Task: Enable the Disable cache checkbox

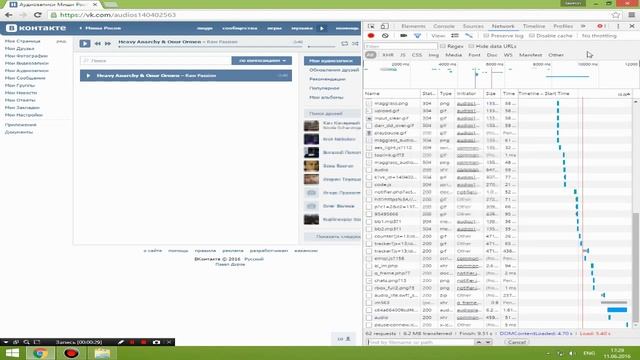Action: click(531, 36)
